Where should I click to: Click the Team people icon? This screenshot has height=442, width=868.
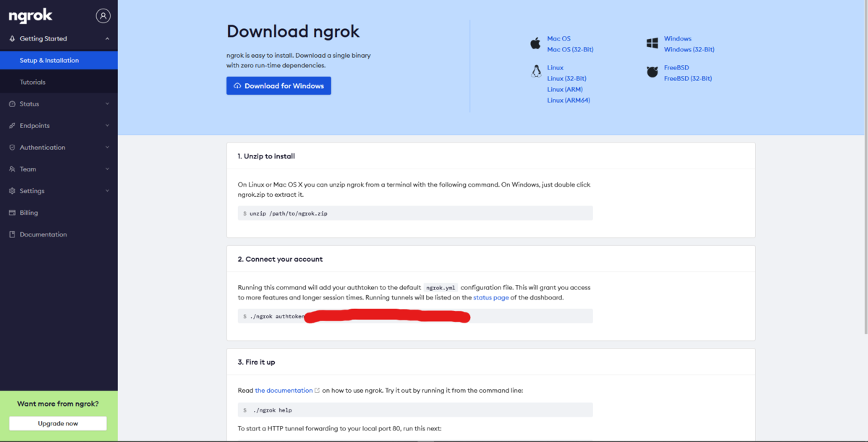coord(12,169)
